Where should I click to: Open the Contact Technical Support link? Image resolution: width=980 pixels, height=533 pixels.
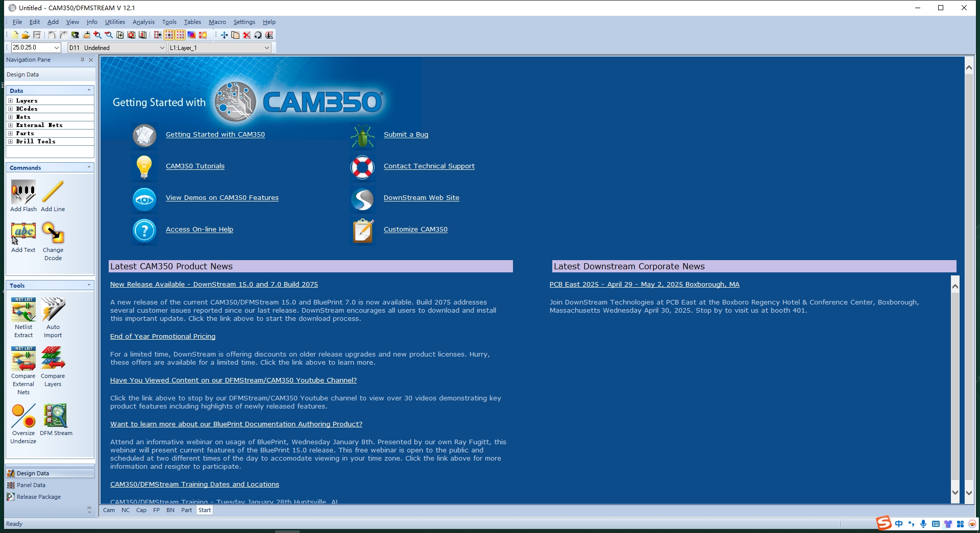(429, 166)
